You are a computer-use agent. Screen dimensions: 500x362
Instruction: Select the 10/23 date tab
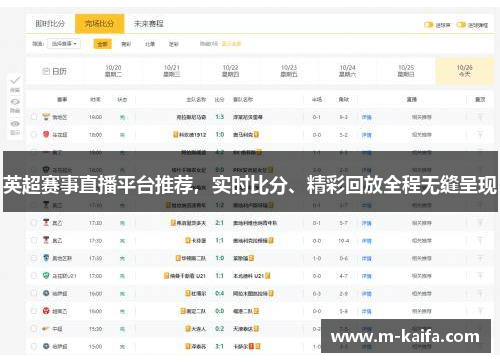pyautogui.click(x=289, y=71)
